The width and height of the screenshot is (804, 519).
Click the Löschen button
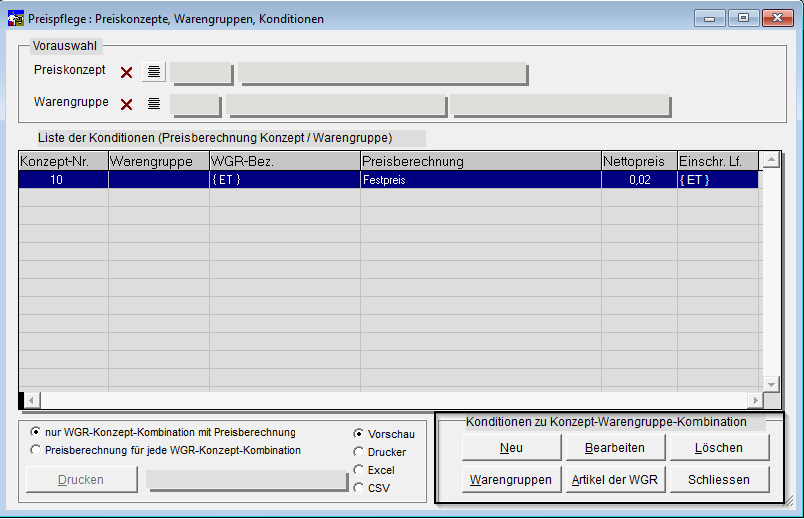coord(719,448)
